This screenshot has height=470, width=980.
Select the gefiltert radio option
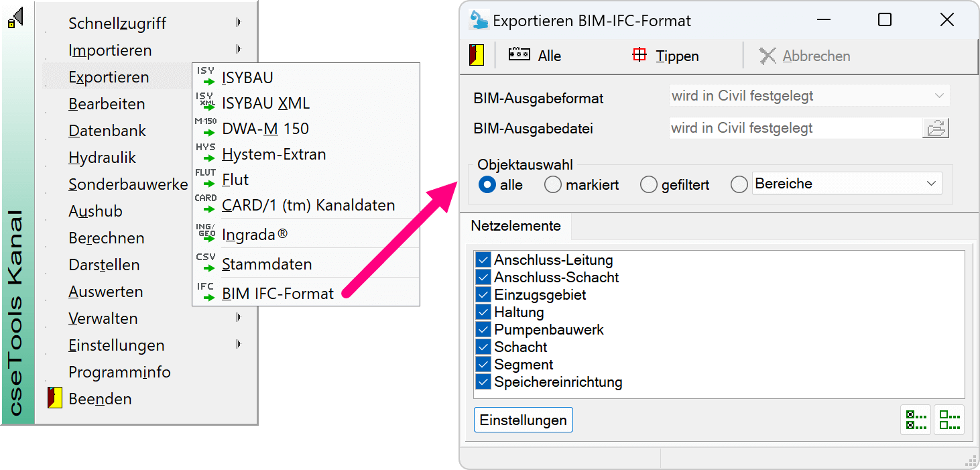tap(649, 184)
